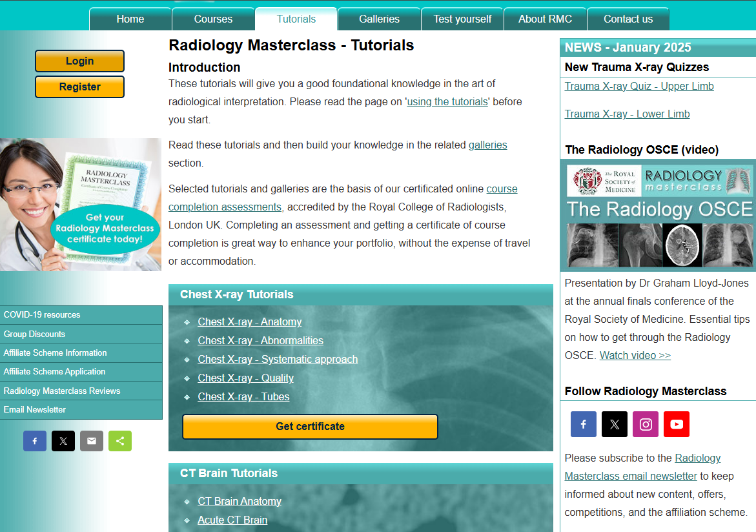
Task: Go to the Contact us tab
Action: [628, 19]
